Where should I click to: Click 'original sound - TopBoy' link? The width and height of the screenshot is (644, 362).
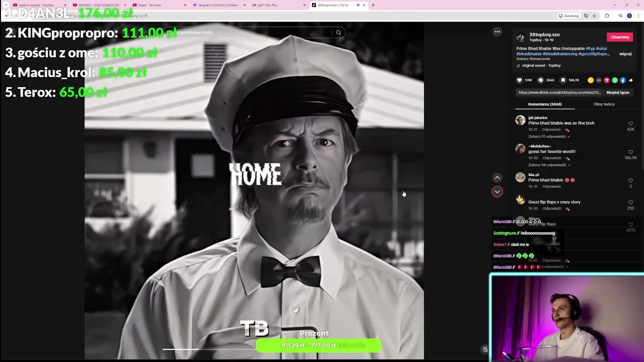click(541, 65)
